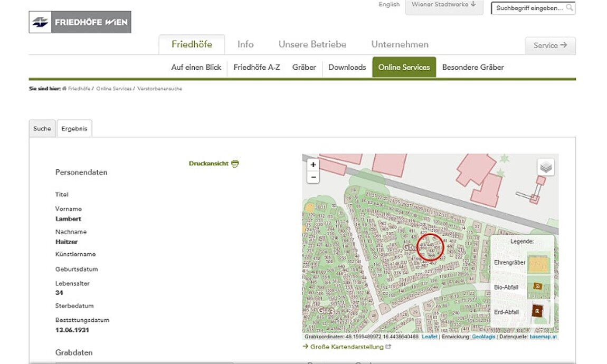The width and height of the screenshot is (607, 364).
Task: Open Große Kartendarstellung link
Action: (x=347, y=347)
